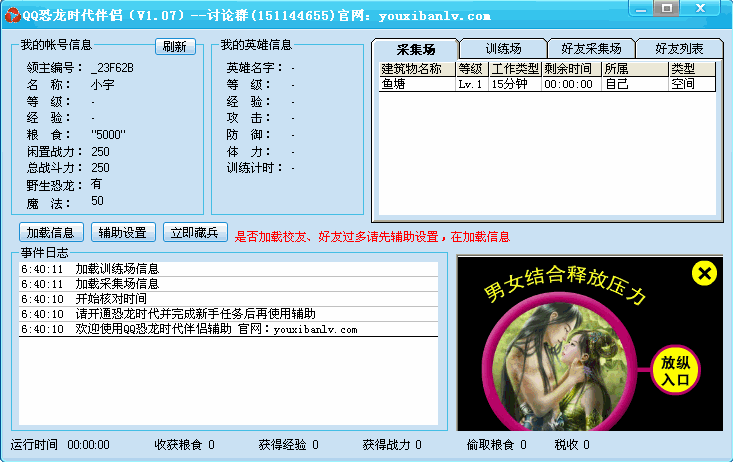Click the lord ID value _23F62B
Image resolution: width=733 pixels, height=462 pixels.
[112, 68]
